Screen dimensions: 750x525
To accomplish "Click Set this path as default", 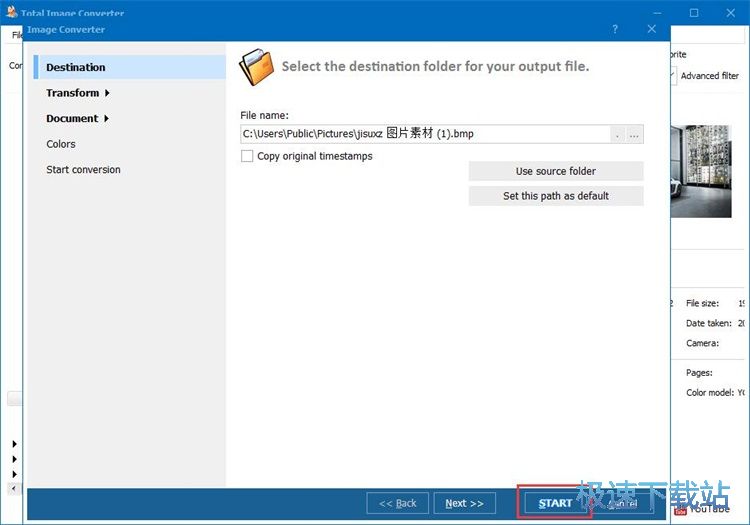I will point(555,196).
